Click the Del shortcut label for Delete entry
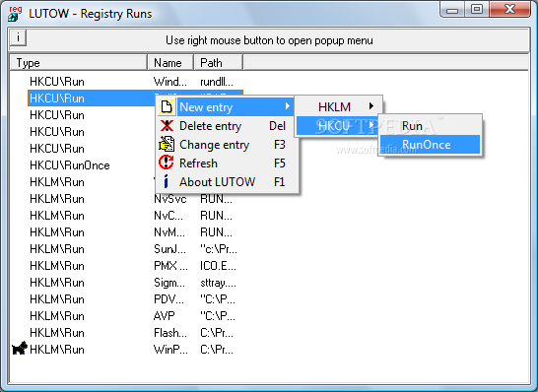The image size is (538, 392). click(277, 126)
